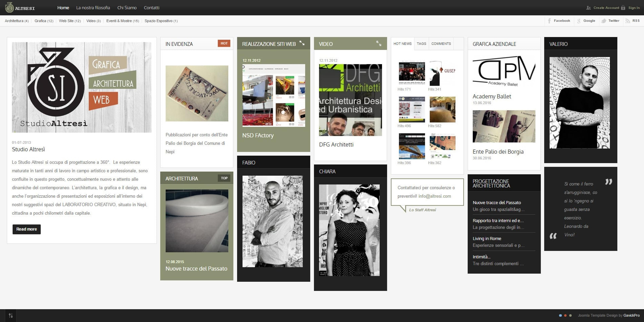Click Valerio's portrait photo
The width and height of the screenshot is (644, 322).
click(x=579, y=103)
